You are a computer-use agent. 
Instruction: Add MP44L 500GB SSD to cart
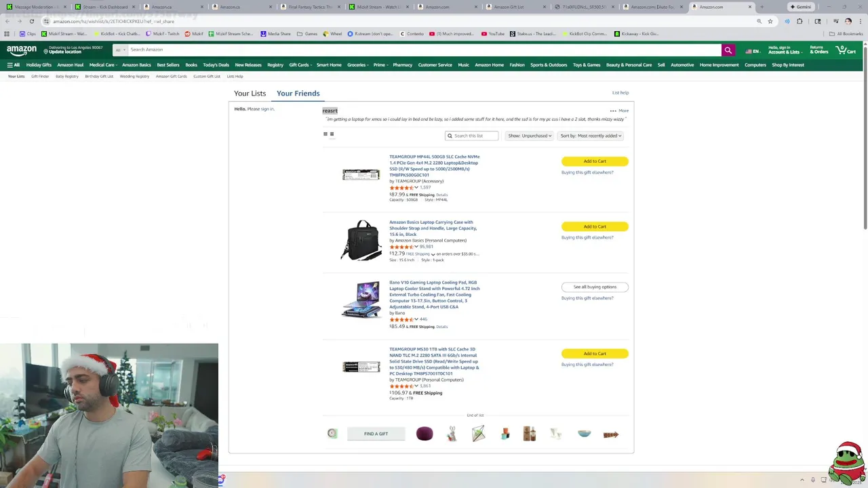(x=595, y=161)
